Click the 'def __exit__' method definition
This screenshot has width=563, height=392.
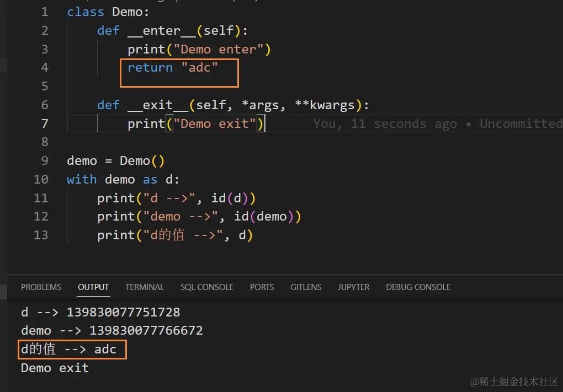[233, 105]
